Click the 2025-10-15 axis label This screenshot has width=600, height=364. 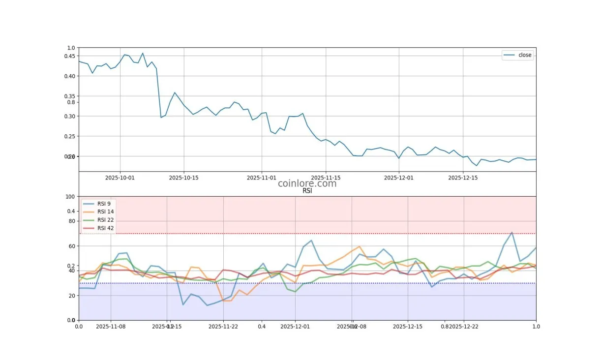click(183, 178)
